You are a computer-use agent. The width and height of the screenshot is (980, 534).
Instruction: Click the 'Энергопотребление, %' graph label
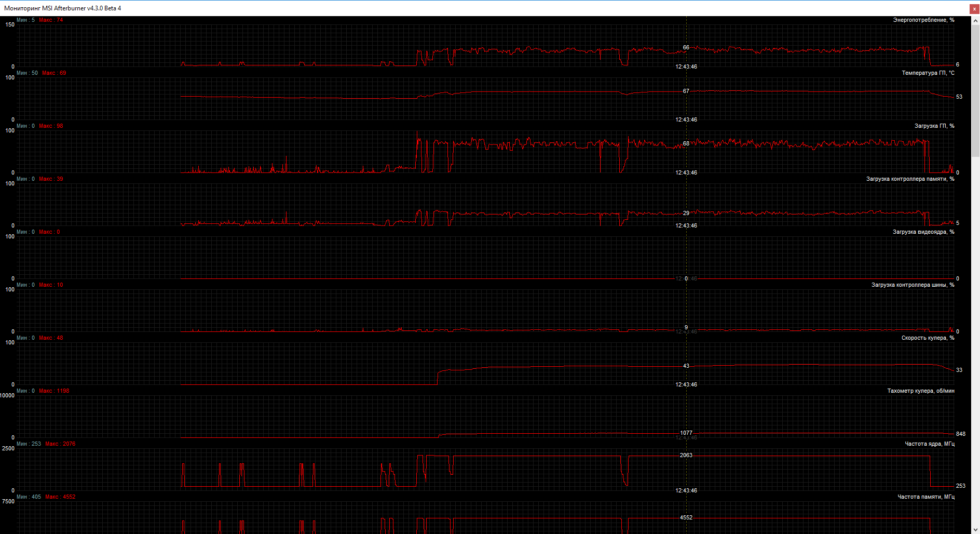[923, 20]
